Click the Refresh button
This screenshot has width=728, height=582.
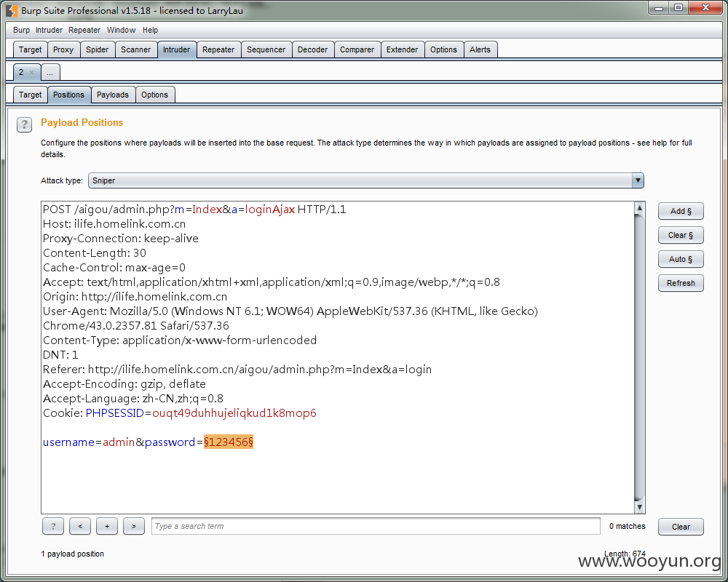[681, 283]
